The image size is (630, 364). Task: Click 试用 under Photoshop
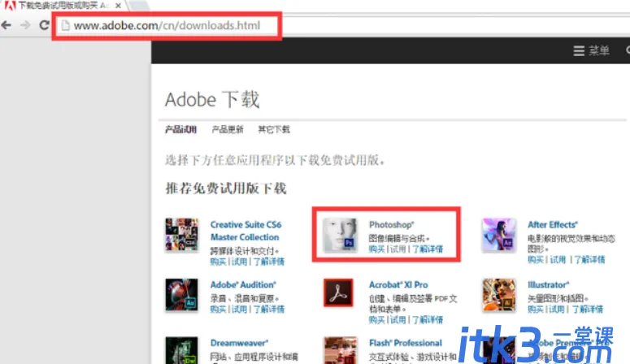(x=398, y=249)
